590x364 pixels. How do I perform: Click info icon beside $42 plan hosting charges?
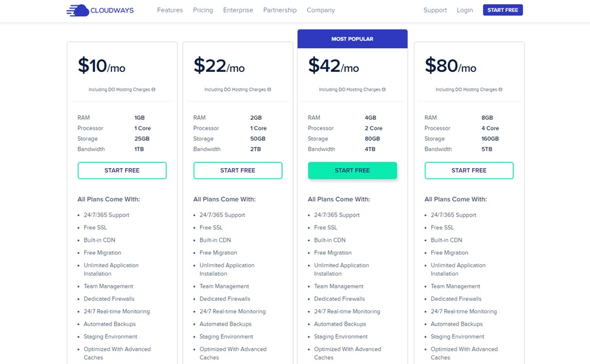(383, 90)
